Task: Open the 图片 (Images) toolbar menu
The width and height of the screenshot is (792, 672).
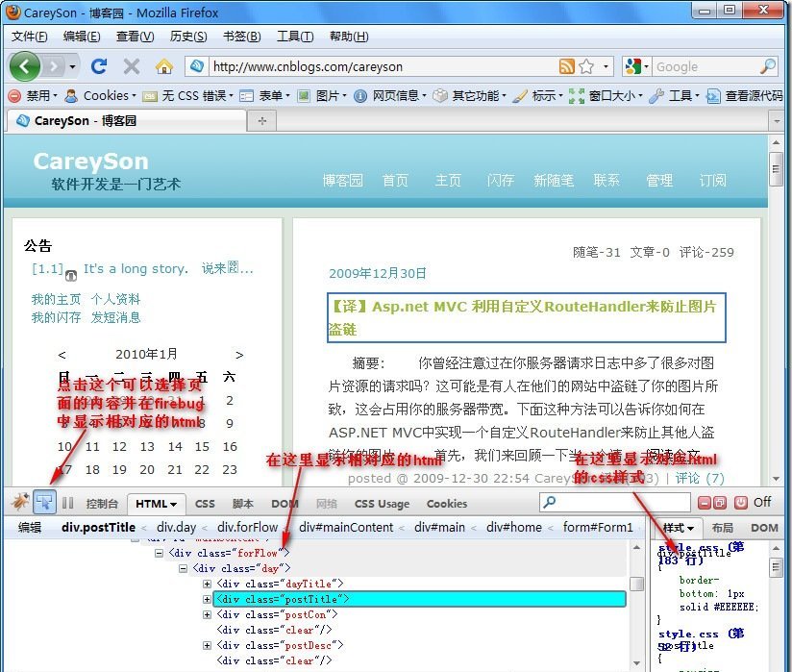Action: [322, 95]
